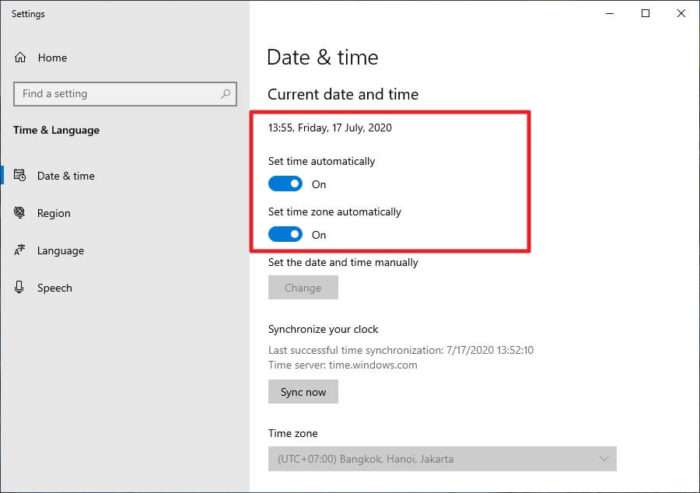Click the Synchronize your clock heading
This screenshot has width=700, height=493.
(x=323, y=330)
